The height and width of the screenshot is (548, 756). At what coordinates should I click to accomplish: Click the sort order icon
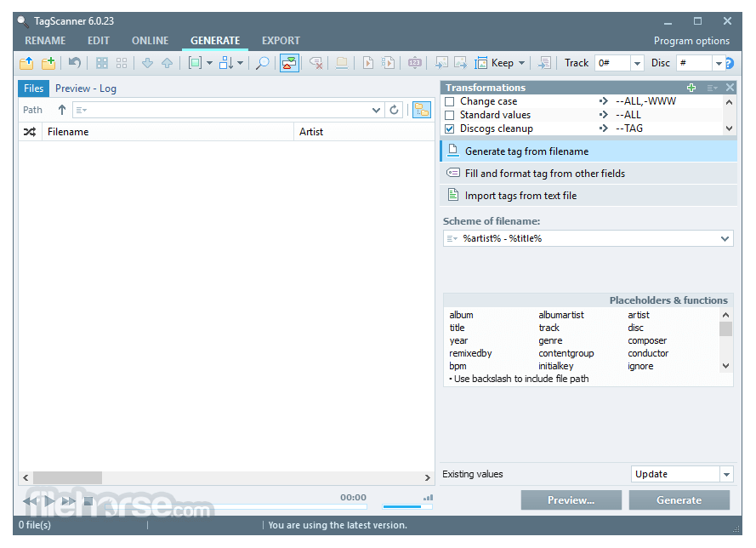tap(226, 63)
